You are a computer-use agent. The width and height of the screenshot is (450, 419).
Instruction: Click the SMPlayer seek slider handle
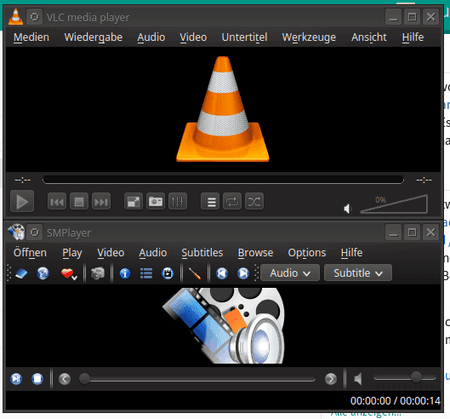[x=84, y=379]
